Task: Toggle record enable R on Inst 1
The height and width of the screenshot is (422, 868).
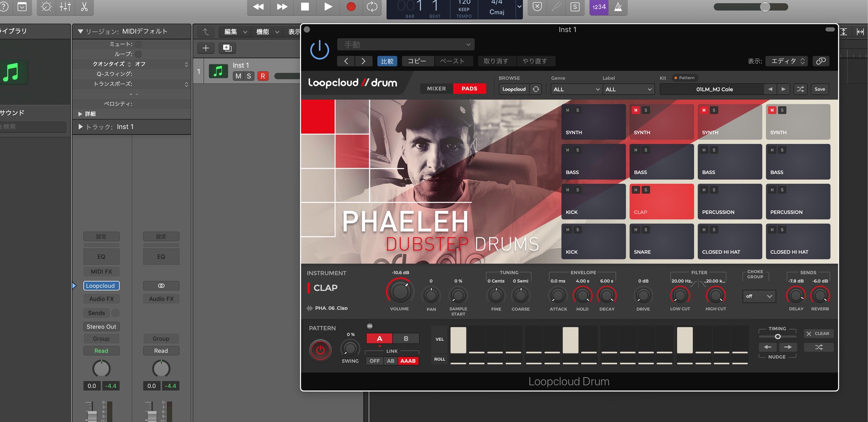Action: click(x=263, y=76)
